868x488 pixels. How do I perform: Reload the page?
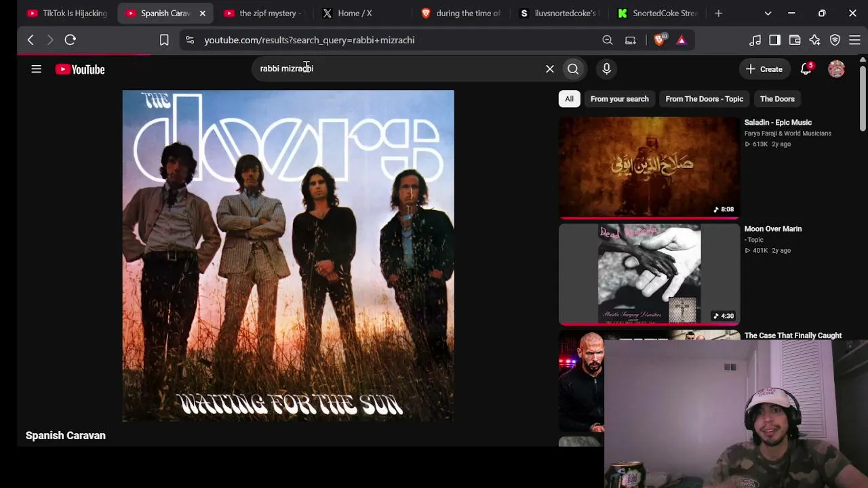70,40
